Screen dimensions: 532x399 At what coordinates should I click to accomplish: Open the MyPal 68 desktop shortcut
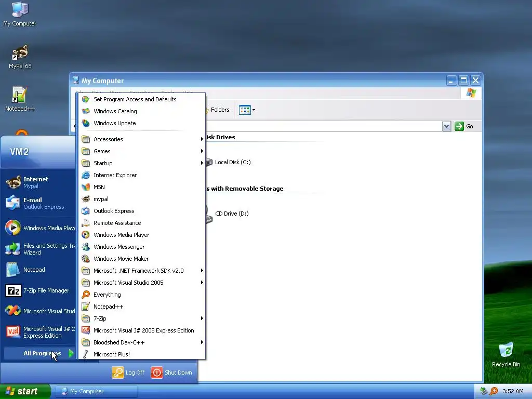click(x=20, y=57)
